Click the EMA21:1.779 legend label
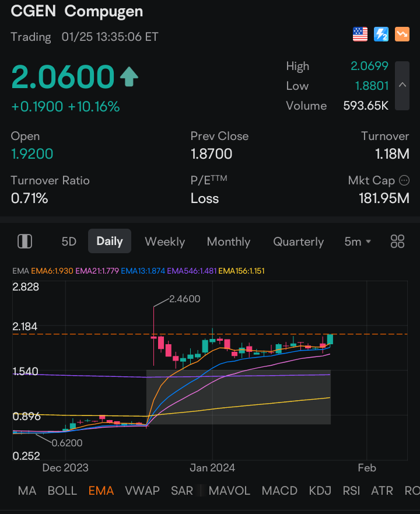Viewport: 420px width, 514px height. pos(97,271)
